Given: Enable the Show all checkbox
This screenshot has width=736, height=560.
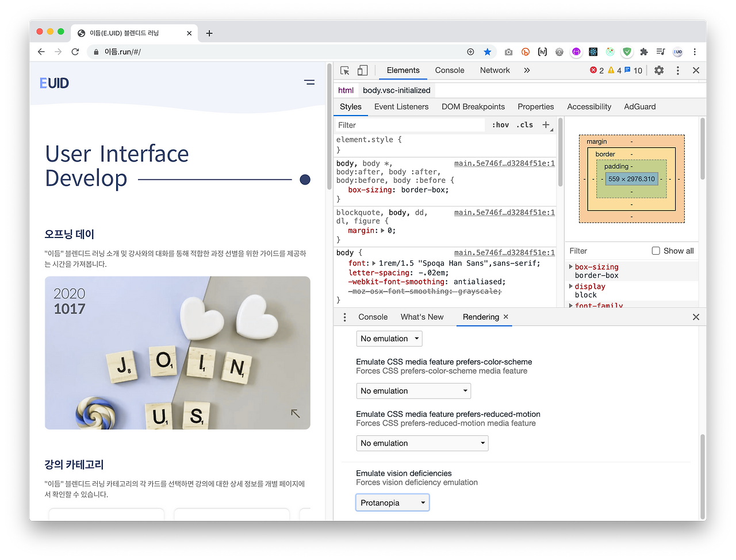Looking at the screenshot, I should pos(655,251).
